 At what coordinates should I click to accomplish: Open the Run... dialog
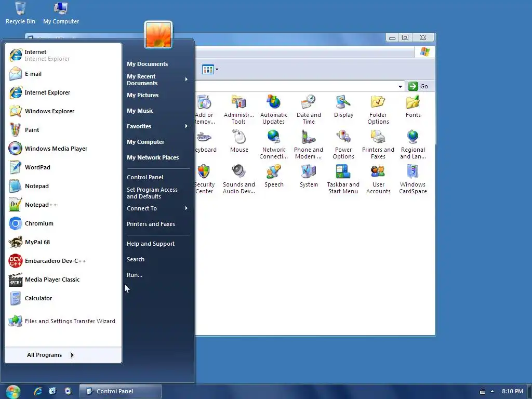pyautogui.click(x=157, y=275)
